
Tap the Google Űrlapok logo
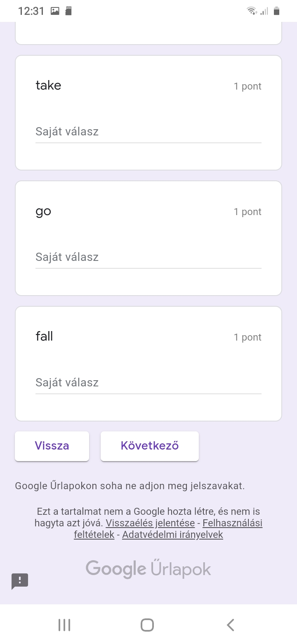(x=148, y=569)
